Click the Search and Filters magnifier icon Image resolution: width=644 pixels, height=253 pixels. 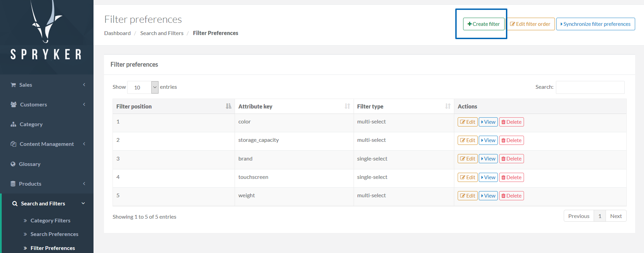[x=15, y=204]
